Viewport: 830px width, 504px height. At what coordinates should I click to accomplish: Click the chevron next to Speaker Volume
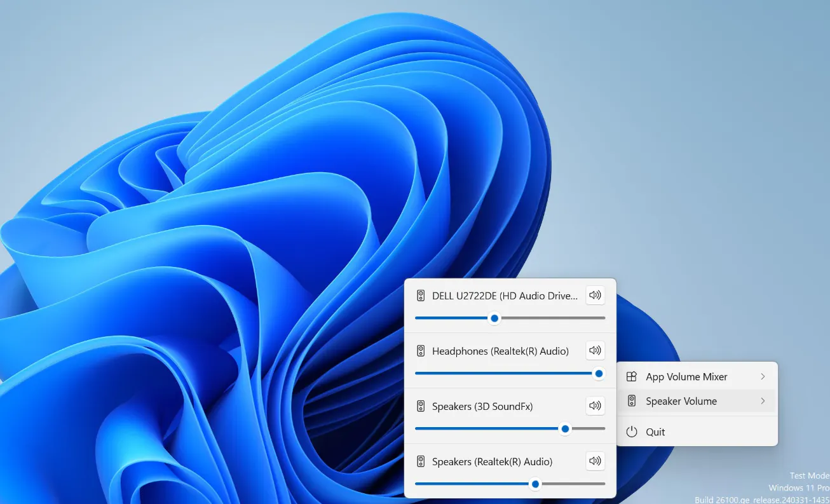click(x=763, y=401)
